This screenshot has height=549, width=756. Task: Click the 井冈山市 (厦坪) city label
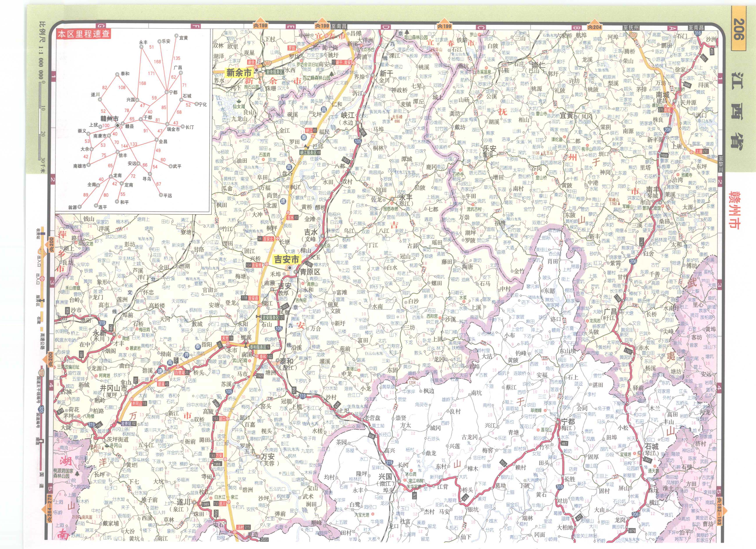[114, 391]
